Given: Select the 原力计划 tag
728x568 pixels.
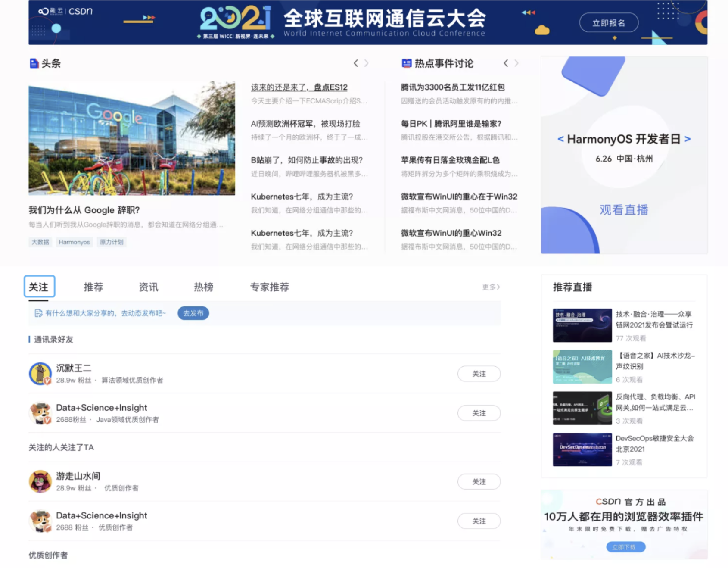Looking at the screenshot, I should pos(112,242).
